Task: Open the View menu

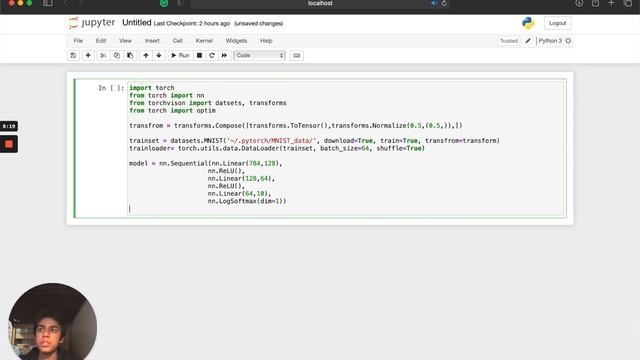Action: pos(125,41)
